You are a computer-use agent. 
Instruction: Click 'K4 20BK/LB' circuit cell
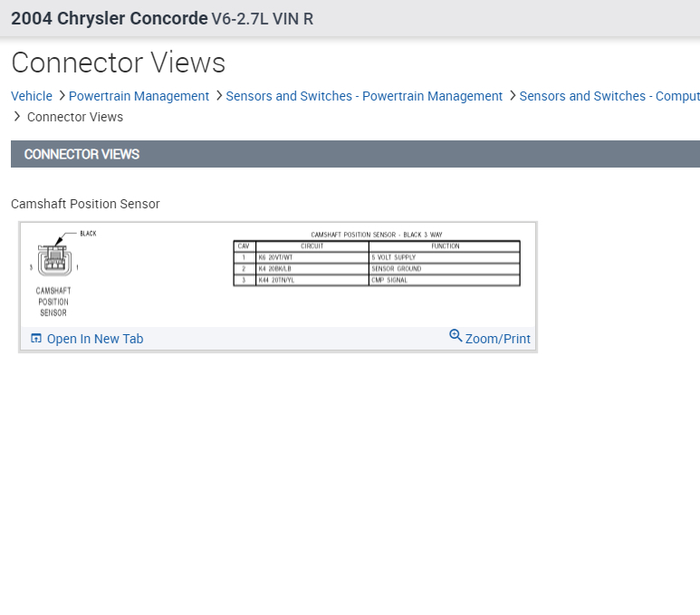coord(312,269)
